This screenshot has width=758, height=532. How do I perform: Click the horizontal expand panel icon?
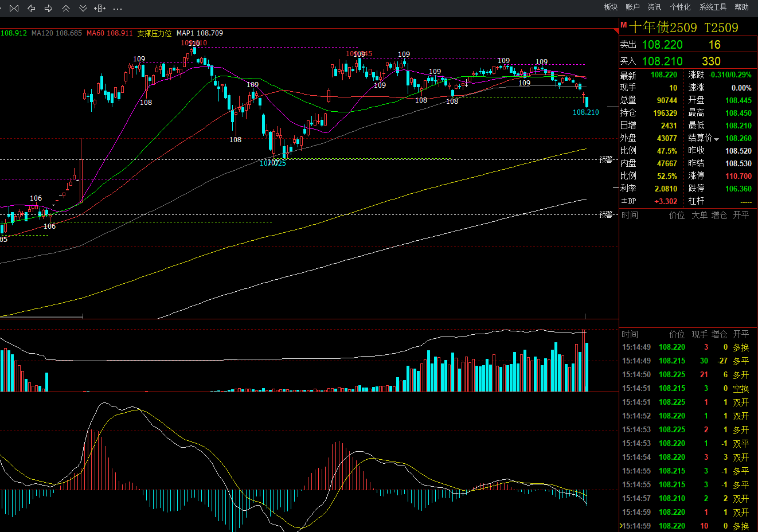pyautogui.click(x=100, y=8)
